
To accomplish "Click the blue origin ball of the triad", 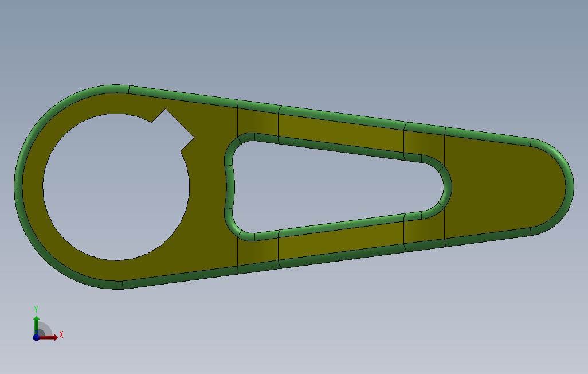I will [36, 337].
